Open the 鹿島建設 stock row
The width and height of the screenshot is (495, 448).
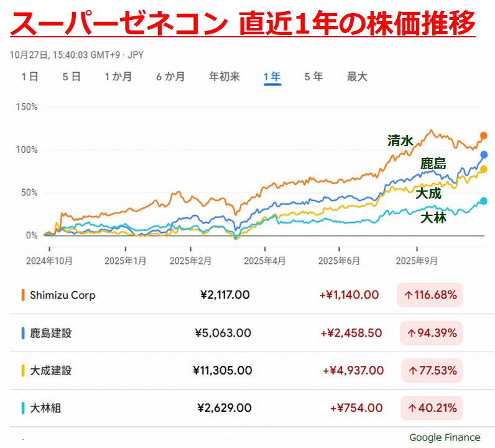[51, 333]
